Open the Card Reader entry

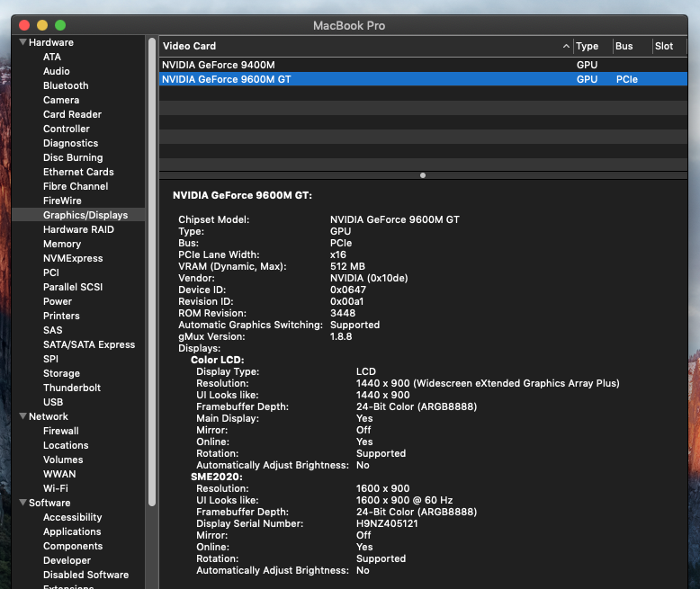72,114
